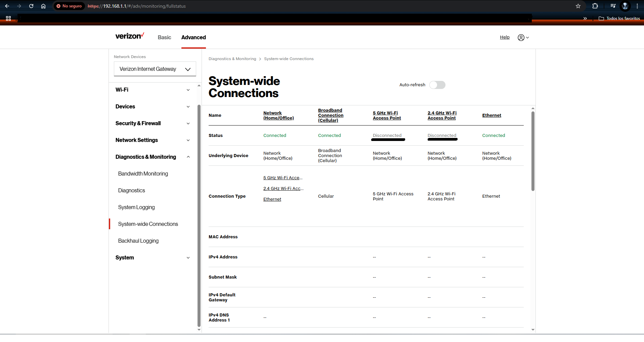This screenshot has width=644, height=342.
Task: Open the Verizon Internet Gateway dropdown
Action: (x=155, y=69)
